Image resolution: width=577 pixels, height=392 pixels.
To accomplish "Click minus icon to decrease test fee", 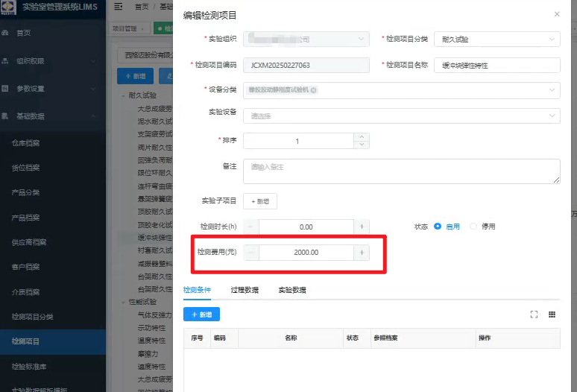I will coord(250,253).
